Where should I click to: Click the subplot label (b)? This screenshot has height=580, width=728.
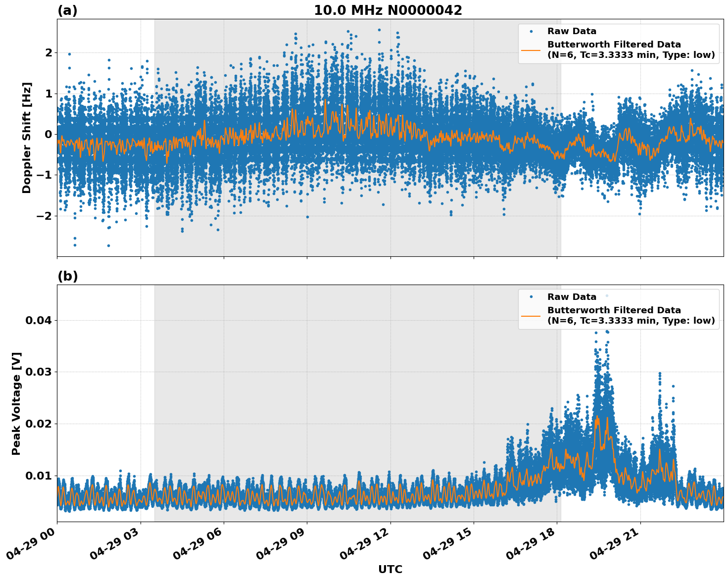tap(68, 276)
